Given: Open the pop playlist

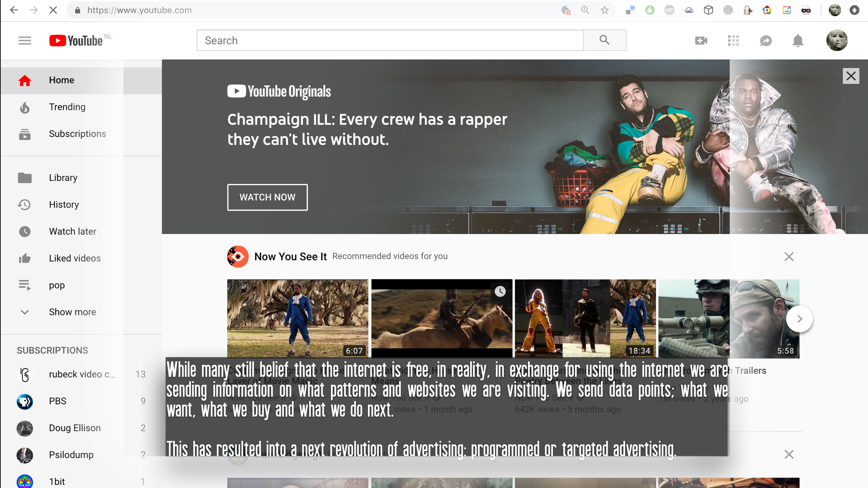Looking at the screenshot, I should click(81, 286).
